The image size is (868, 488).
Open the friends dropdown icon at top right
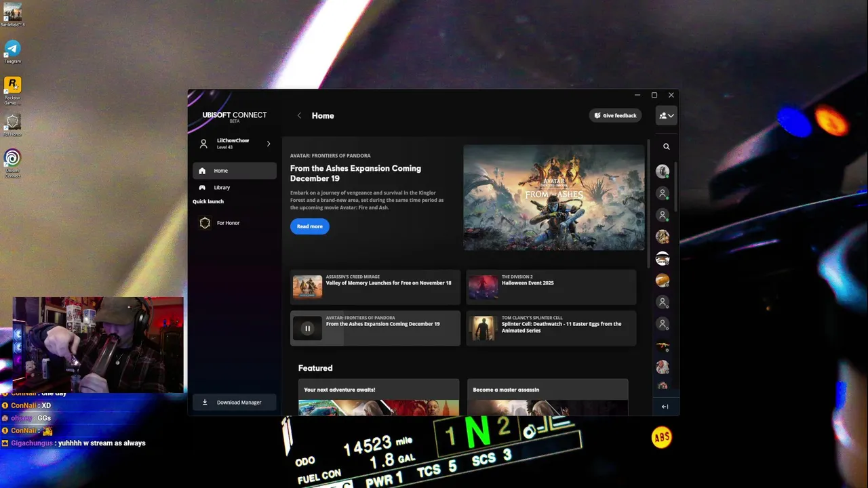(666, 116)
